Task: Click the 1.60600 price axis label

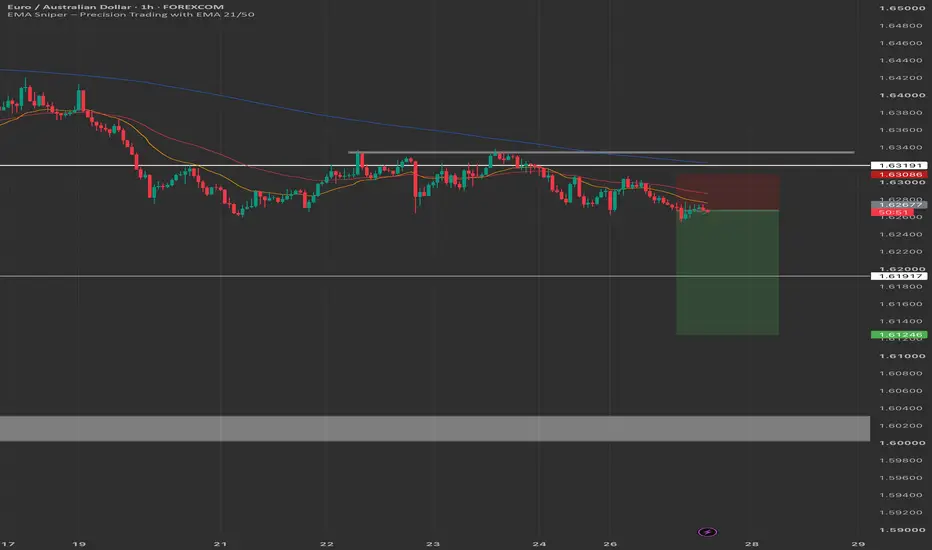Action: [x=902, y=391]
